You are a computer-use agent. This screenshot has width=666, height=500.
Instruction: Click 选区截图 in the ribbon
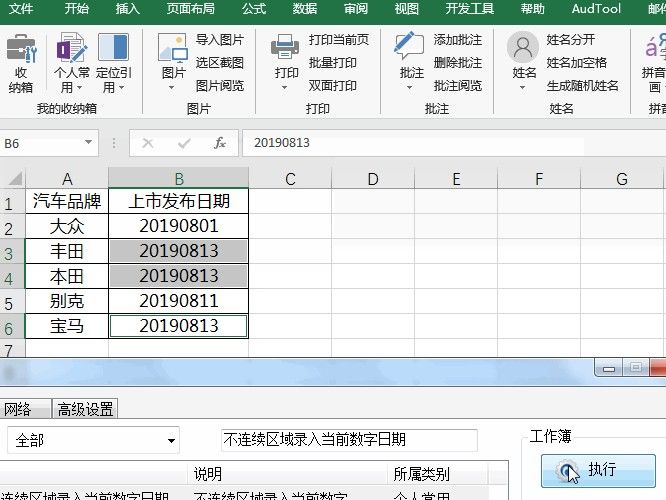[x=220, y=63]
